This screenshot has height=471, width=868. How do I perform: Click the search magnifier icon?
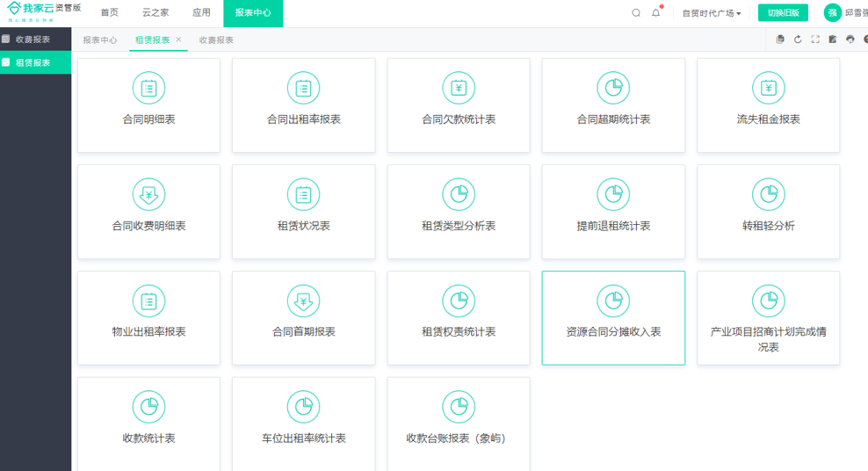coord(636,12)
